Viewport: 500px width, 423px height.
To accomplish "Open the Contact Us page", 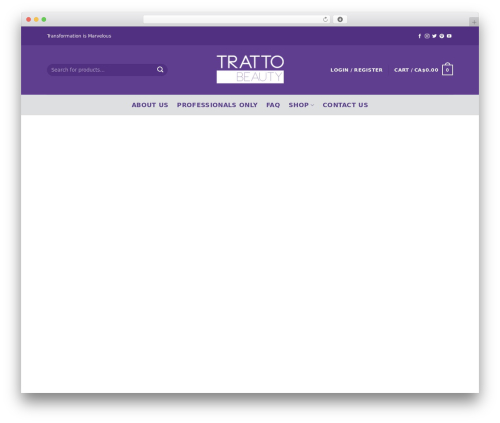I will pos(345,105).
